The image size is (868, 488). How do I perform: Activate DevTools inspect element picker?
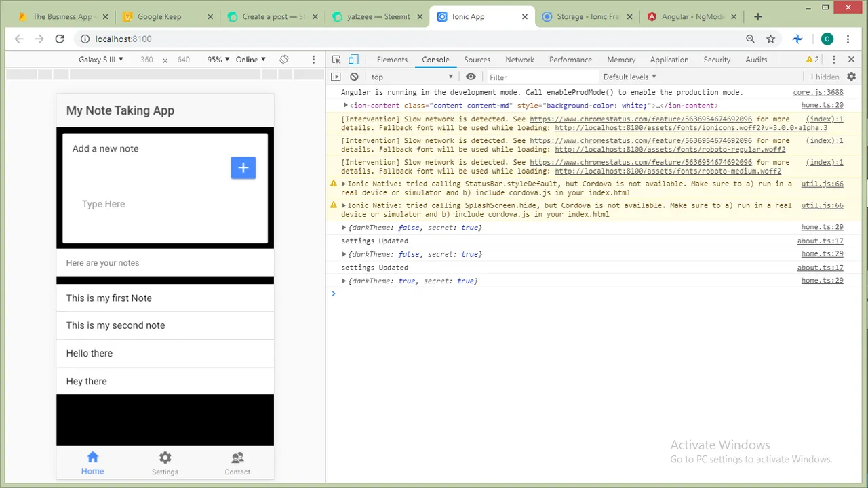[336, 60]
